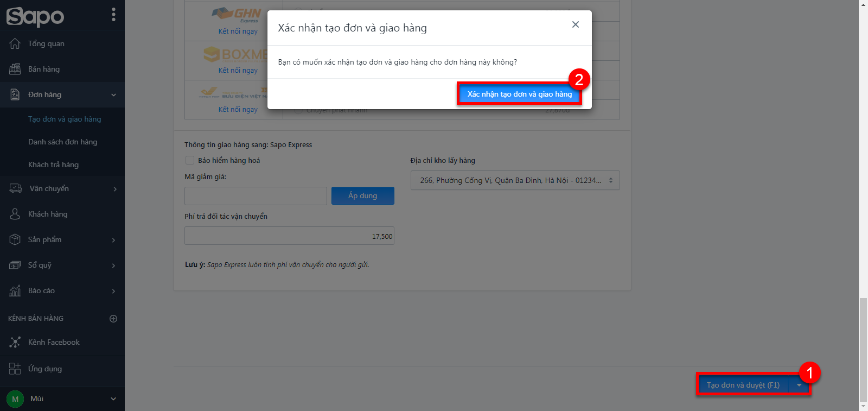Open the Khách hàng menu item
The image size is (868, 411).
(x=48, y=214)
